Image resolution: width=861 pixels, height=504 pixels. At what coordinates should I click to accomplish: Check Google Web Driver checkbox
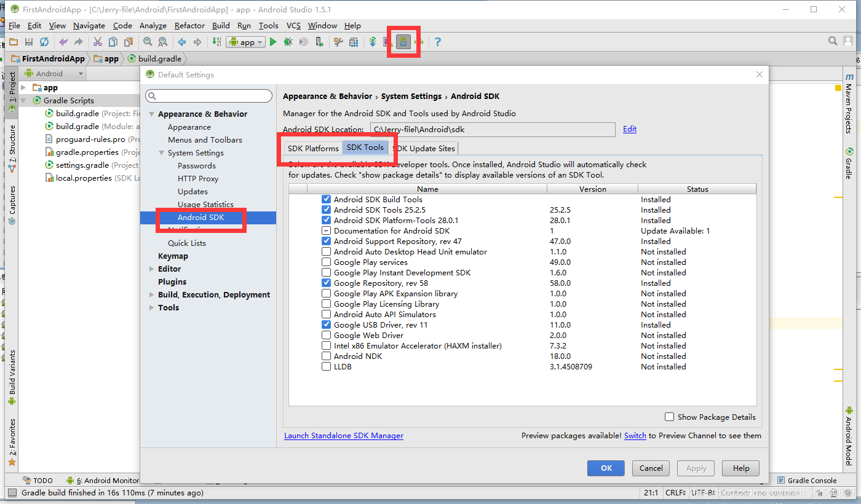pos(326,335)
